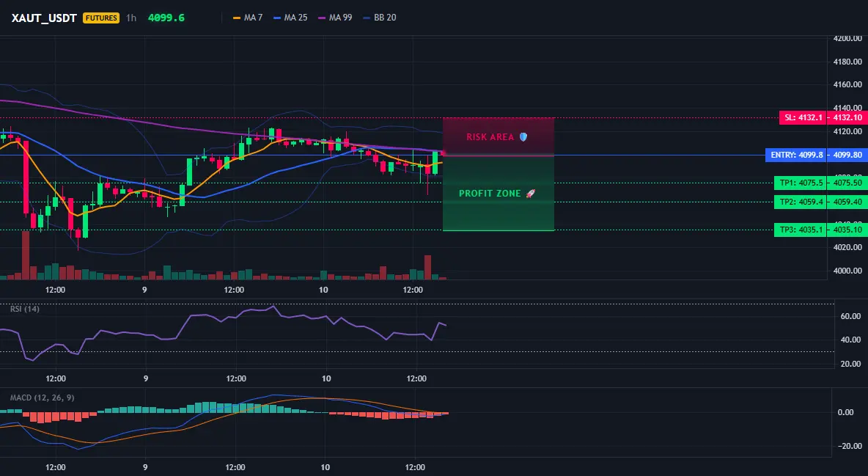Click the TP3: 4035.1 target label
This screenshot has height=476, width=868.
tap(801, 230)
